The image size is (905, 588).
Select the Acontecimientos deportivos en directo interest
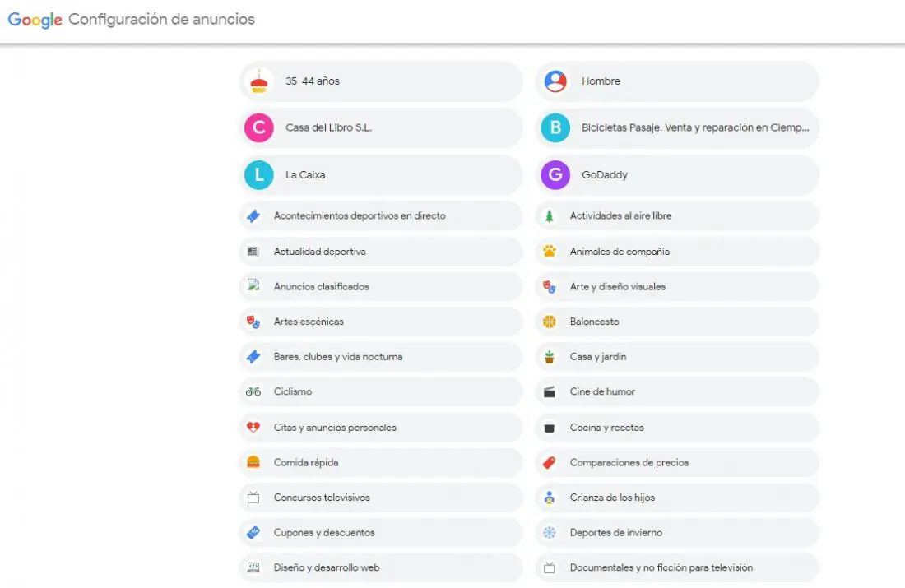[381, 215]
